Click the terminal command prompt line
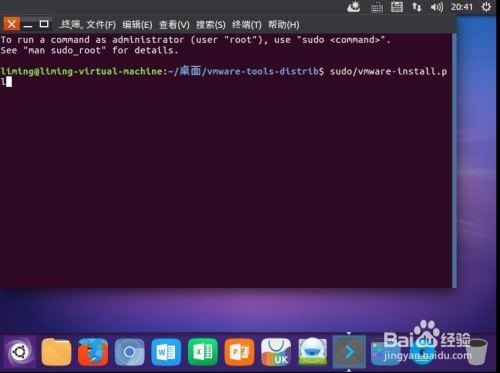The height and width of the screenshot is (373, 500). pyautogui.click(x=224, y=76)
